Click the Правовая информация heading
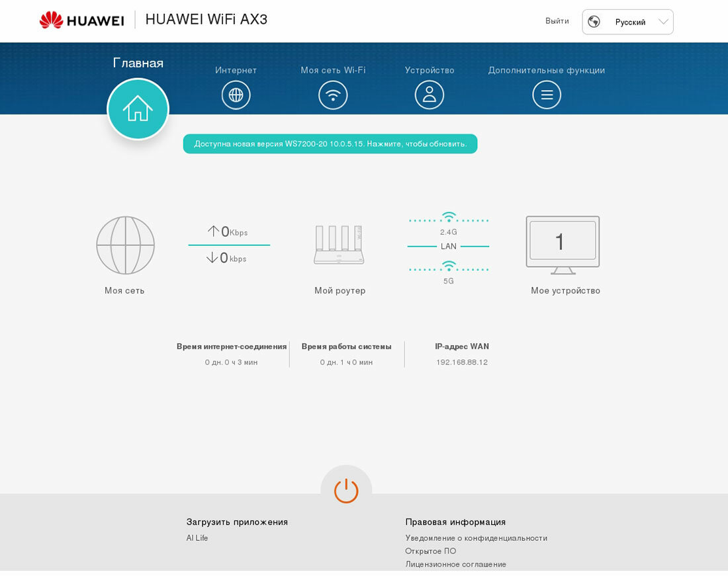Image resolution: width=728 pixels, height=576 pixels. (x=455, y=522)
